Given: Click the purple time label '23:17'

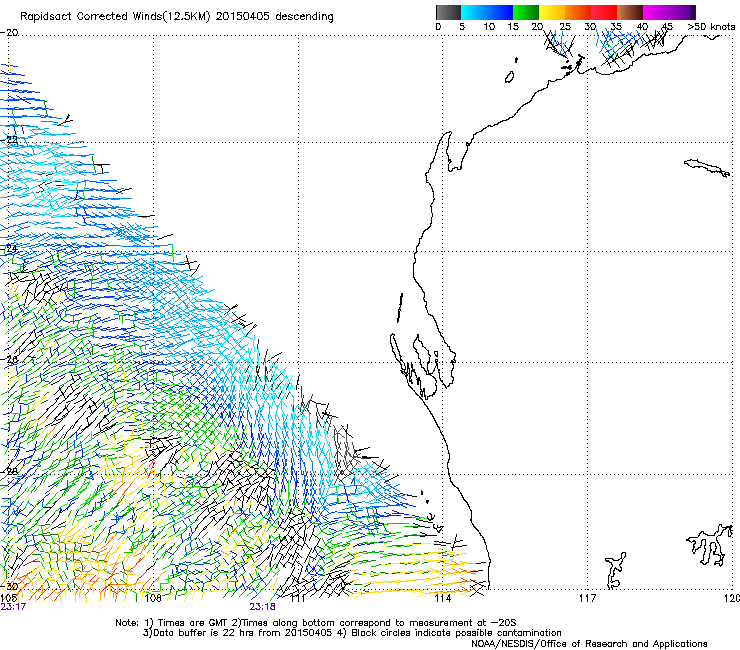Looking at the screenshot, I should 13,607.
